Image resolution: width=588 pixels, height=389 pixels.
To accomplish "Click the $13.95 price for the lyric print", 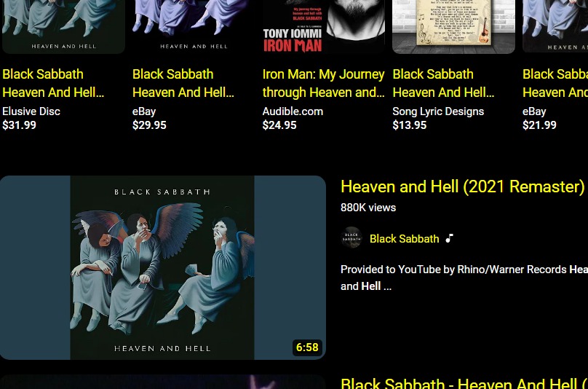I will click(x=410, y=125).
